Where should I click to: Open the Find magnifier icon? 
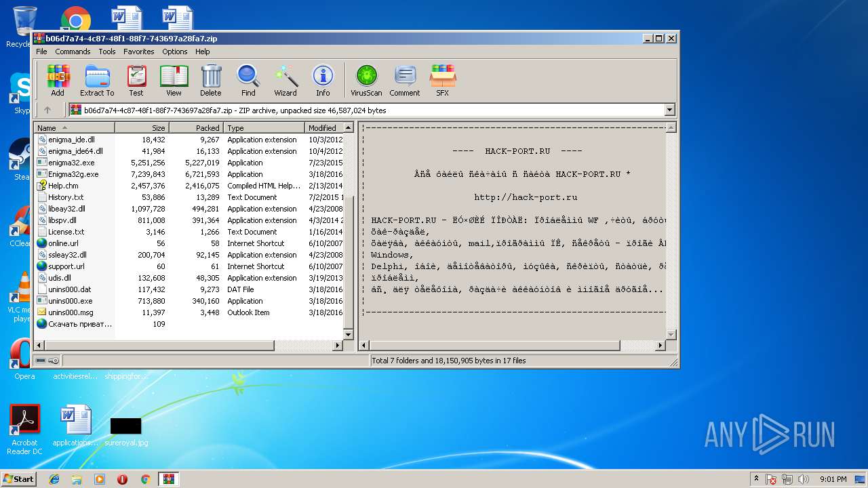tap(248, 81)
